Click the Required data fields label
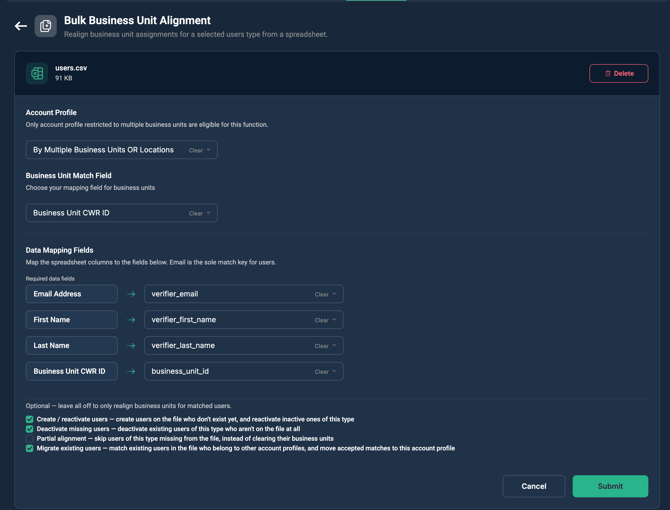The width and height of the screenshot is (670, 510). pos(50,278)
